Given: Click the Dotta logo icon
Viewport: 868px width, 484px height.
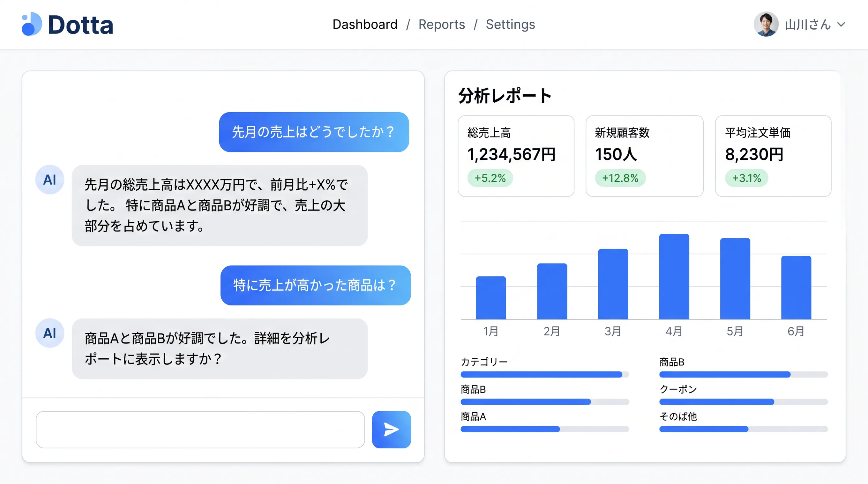Looking at the screenshot, I should [32, 24].
